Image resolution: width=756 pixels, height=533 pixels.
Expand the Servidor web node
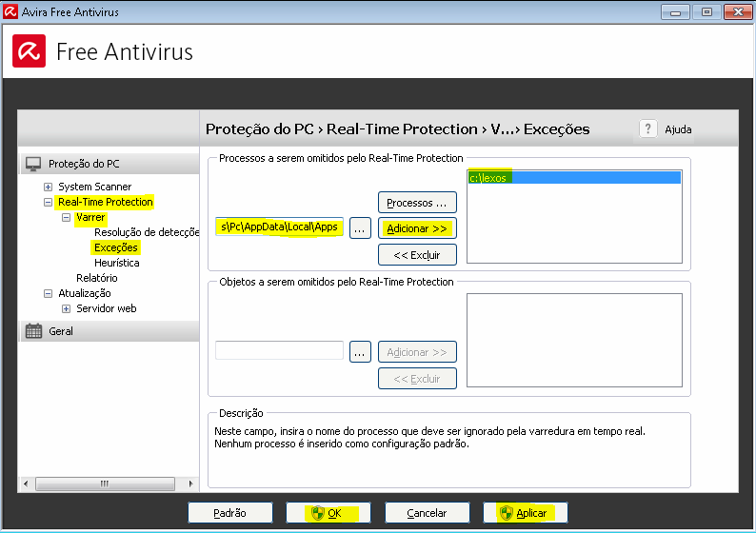[66, 308]
